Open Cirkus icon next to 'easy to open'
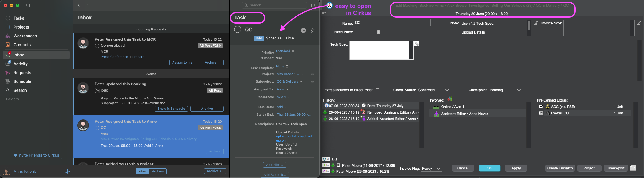 (x=329, y=5)
